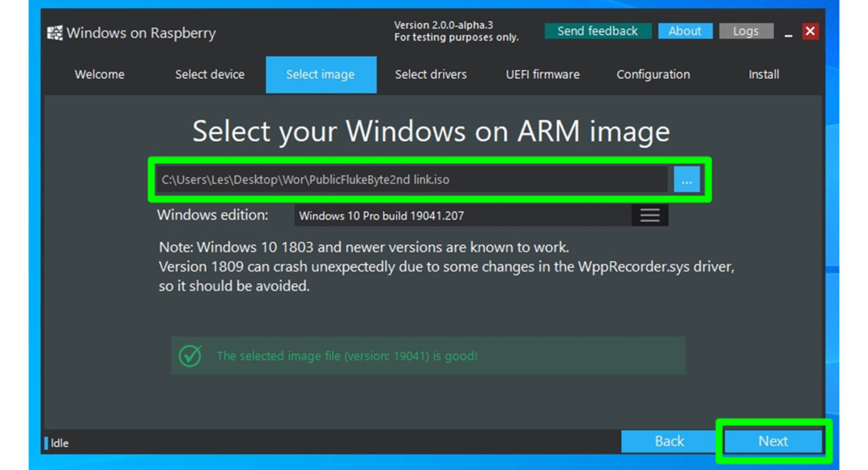The height and width of the screenshot is (470, 868).
Task: Click the note about Windows 10 1803
Action: click(x=446, y=267)
